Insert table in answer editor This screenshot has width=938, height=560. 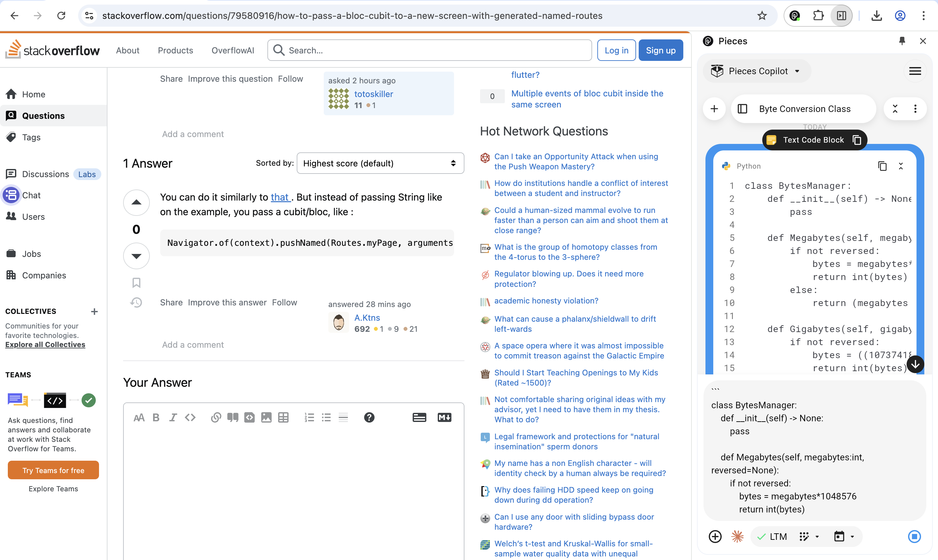[283, 417]
